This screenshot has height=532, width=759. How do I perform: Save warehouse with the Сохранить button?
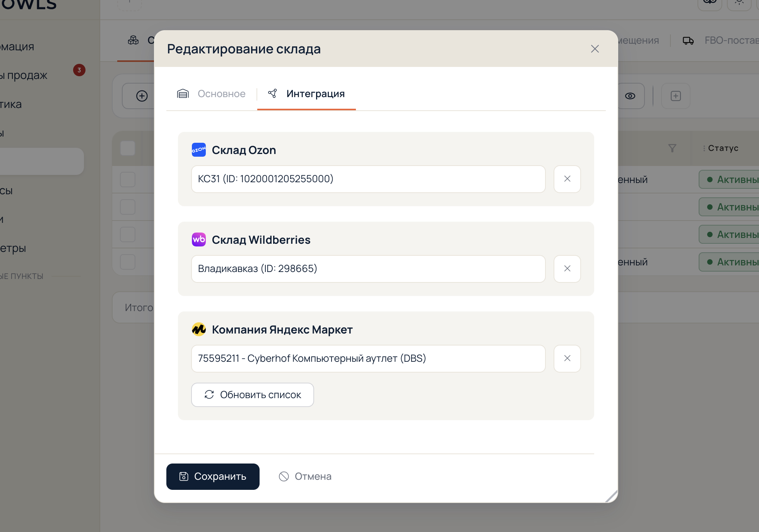click(x=213, y=477)
